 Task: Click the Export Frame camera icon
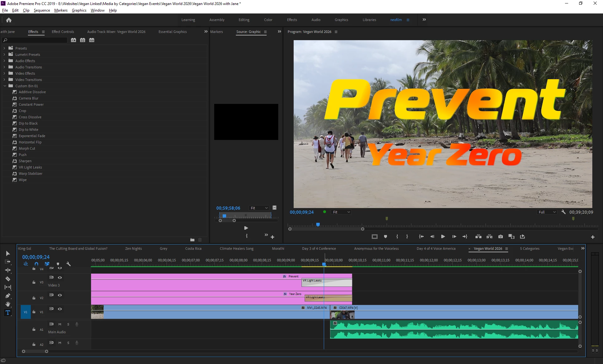(x=501, y=237)
